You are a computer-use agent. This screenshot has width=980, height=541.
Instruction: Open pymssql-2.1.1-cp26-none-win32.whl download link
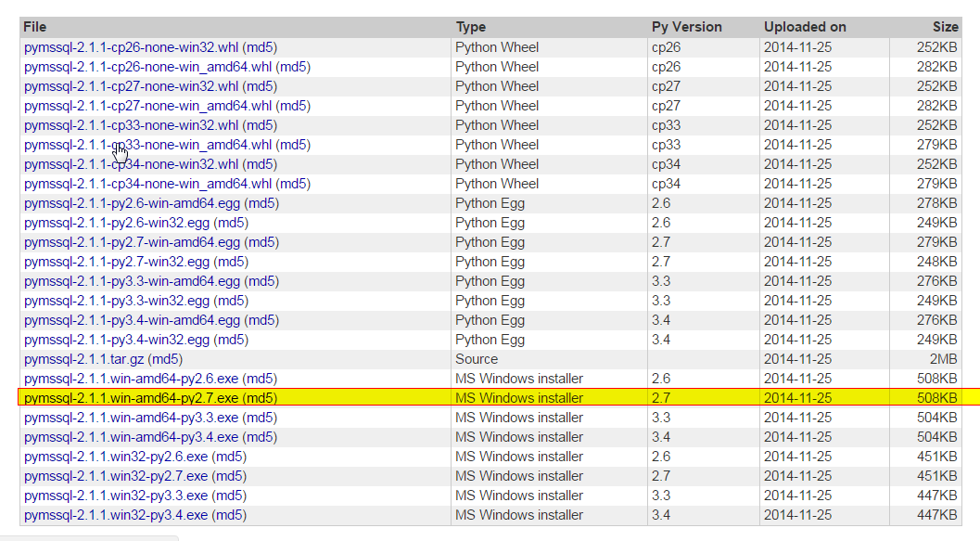[x=132, y=47]
